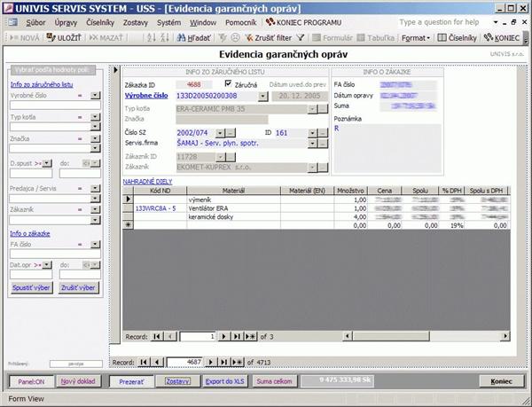Click the NAHRADNÉ DIELY link

click(147, 182)
